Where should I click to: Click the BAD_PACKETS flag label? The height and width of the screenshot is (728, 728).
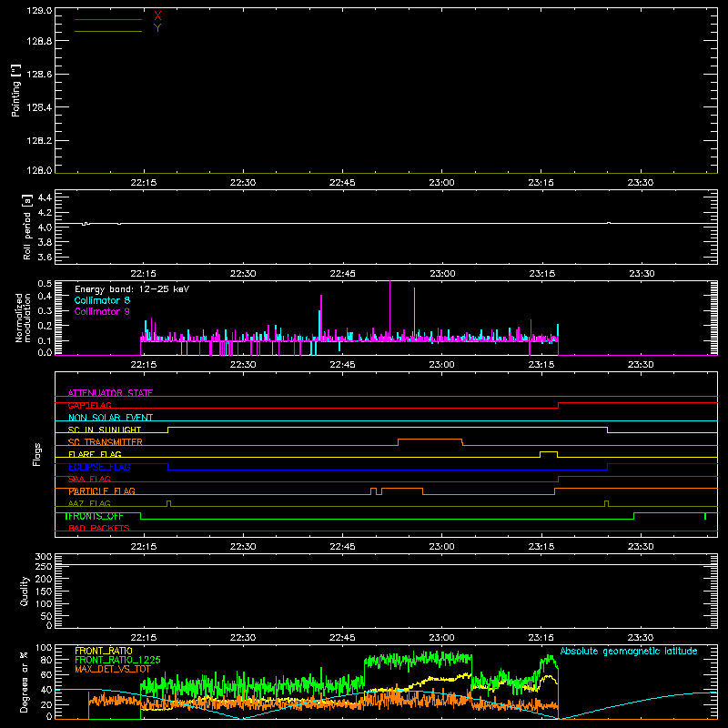(x=99, y=528)
